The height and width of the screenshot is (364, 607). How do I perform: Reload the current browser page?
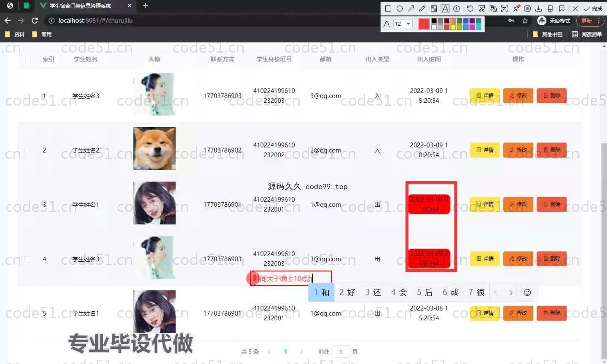(x=35, y=20)
